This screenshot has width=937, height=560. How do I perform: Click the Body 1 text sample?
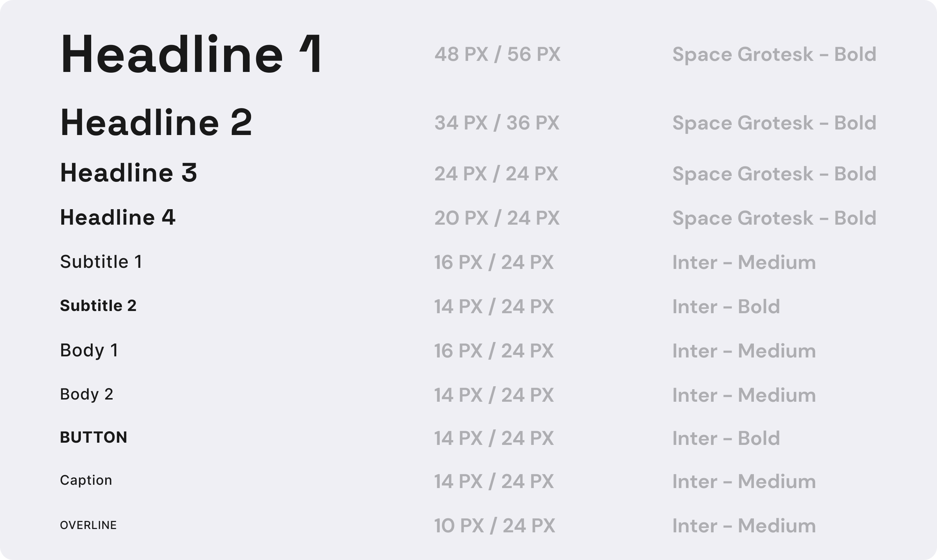coord(89,351)
